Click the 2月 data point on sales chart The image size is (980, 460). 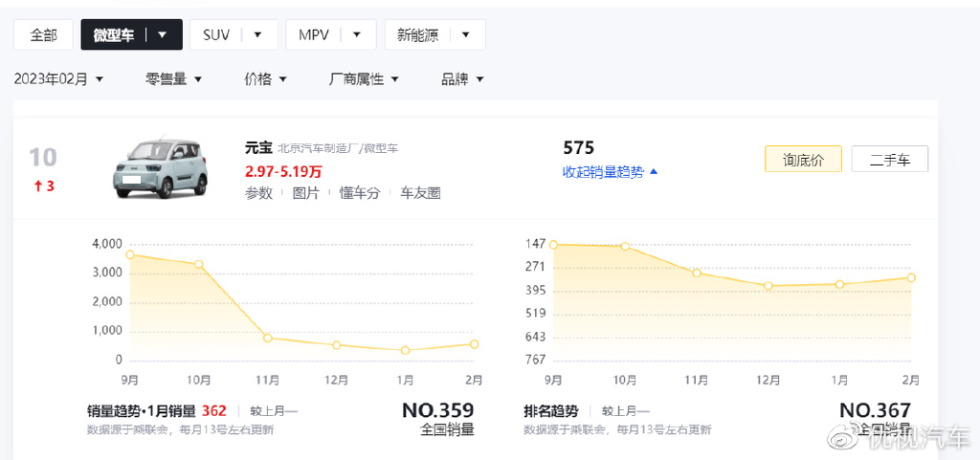(x=474, y=344)
